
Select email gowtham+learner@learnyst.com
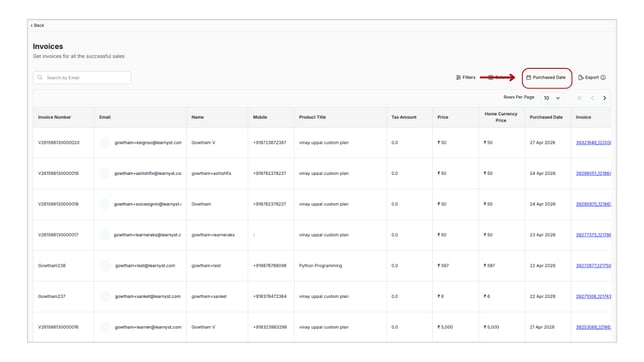tap(148, 327)
